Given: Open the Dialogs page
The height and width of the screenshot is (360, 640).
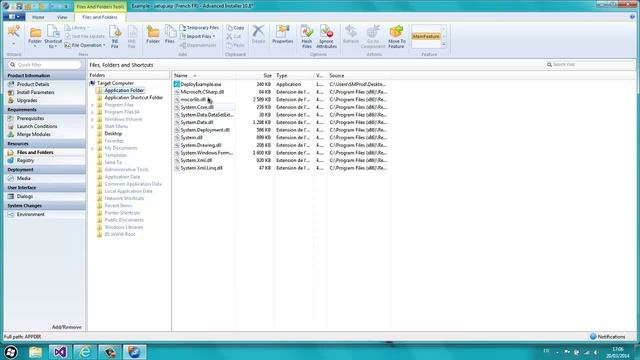Looking at the screenshot, I should click(24, 196).
